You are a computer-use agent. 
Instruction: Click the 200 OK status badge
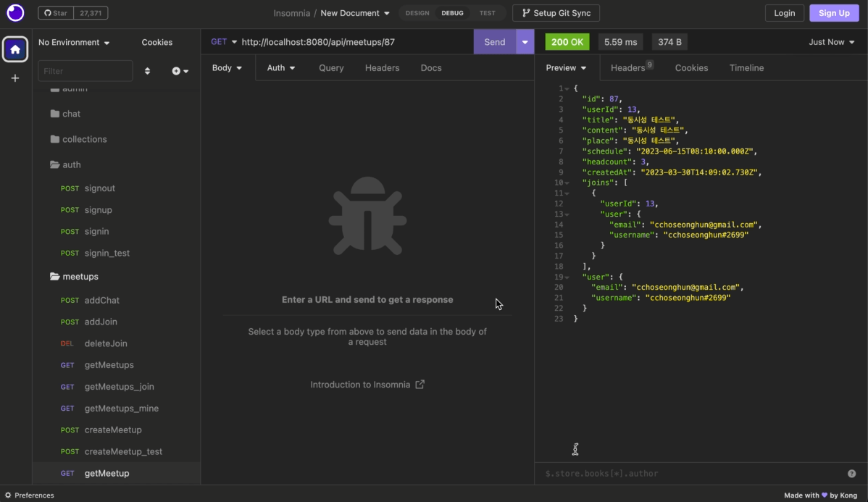tap(567, 42)
